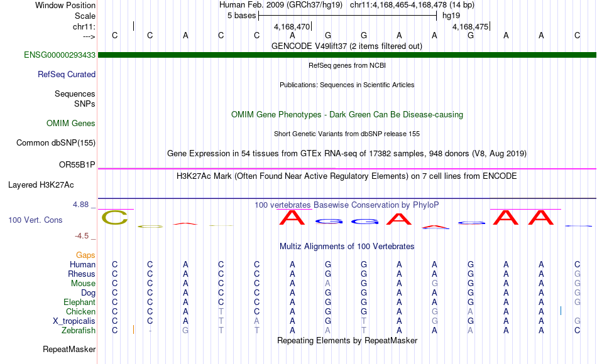Click the OMIM Gene Phenotypes title
Screen dimensions: 597x364
[x=347, y=114]
